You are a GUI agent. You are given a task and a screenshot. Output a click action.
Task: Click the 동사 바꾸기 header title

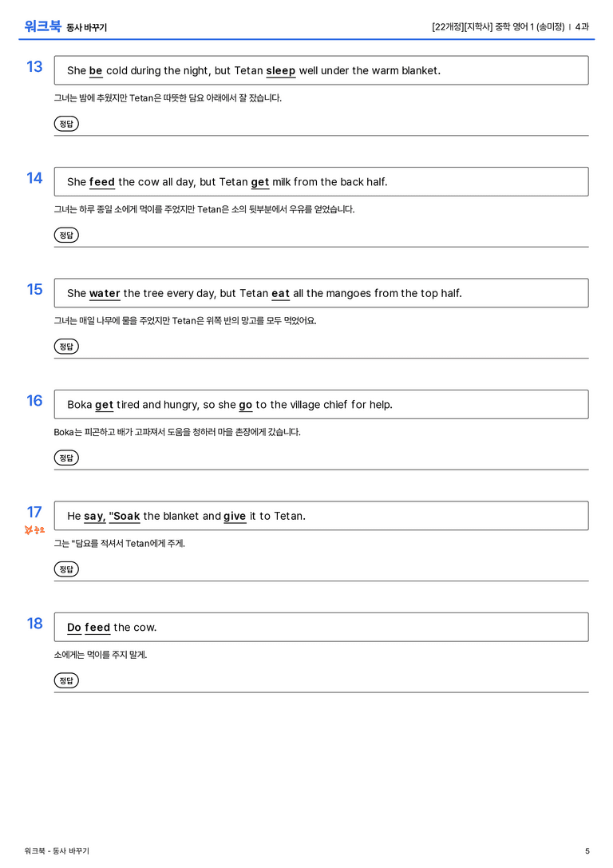point(86,27)
